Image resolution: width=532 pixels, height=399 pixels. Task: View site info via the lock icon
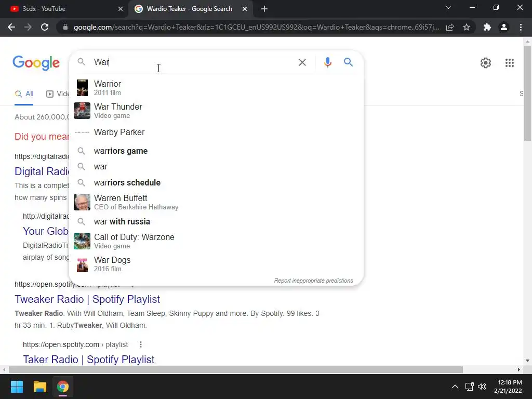tap(65, 27)
